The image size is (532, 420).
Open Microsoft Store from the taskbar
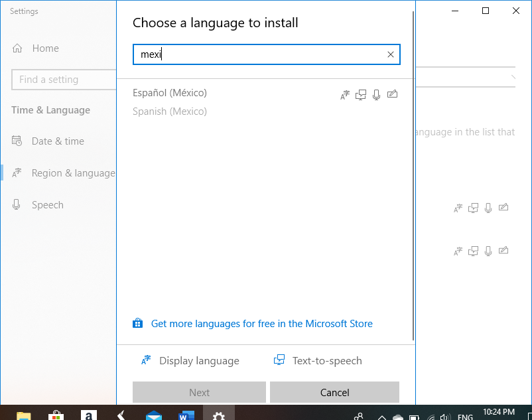56,415
